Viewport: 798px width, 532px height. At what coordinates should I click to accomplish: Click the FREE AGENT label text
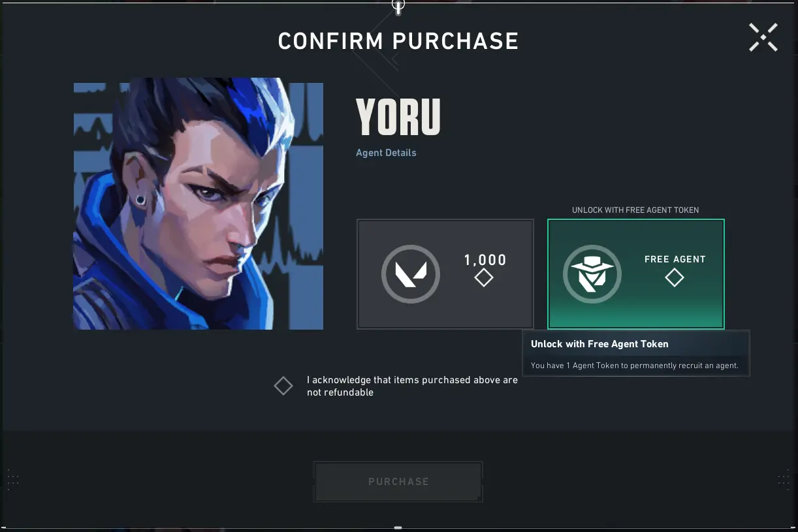(x=675, y=259)
